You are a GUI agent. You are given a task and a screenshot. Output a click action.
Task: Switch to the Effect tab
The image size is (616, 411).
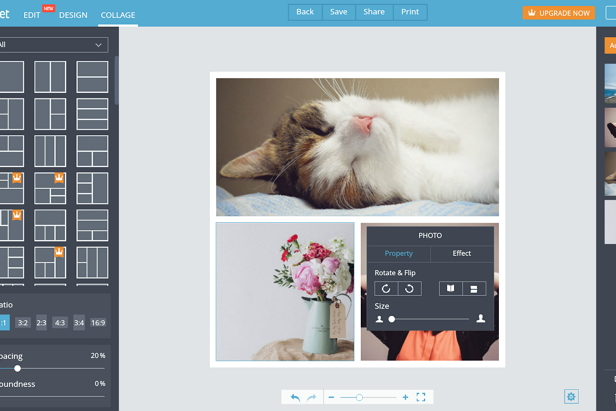pyautogui.click(x=461, y=253)
